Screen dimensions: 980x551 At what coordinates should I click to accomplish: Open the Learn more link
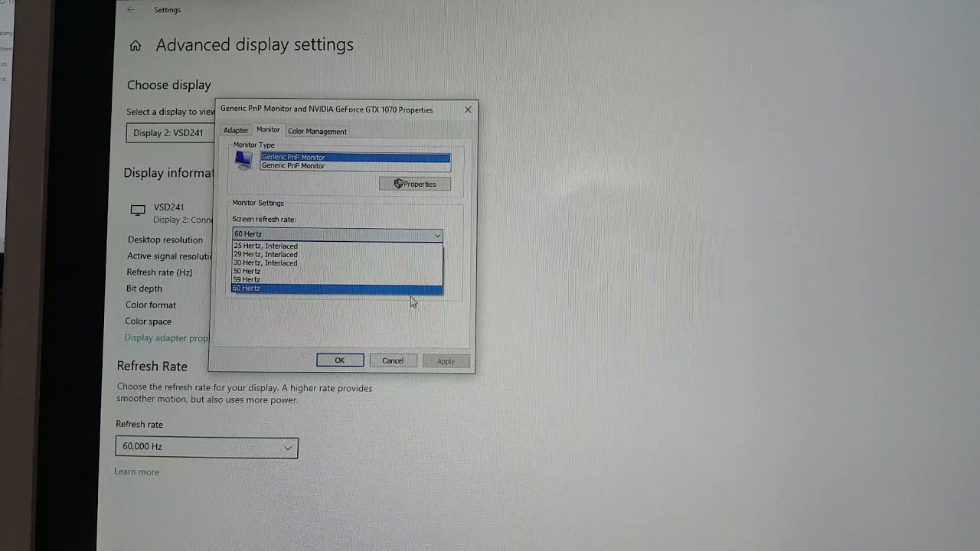pos(137,472)
